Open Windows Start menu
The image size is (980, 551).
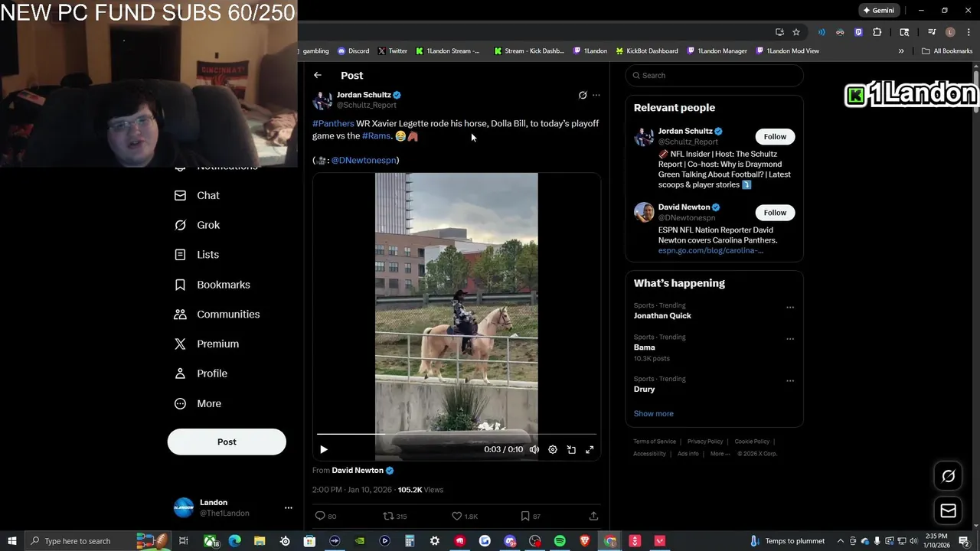pyautogui.click(x=12, y=541)
